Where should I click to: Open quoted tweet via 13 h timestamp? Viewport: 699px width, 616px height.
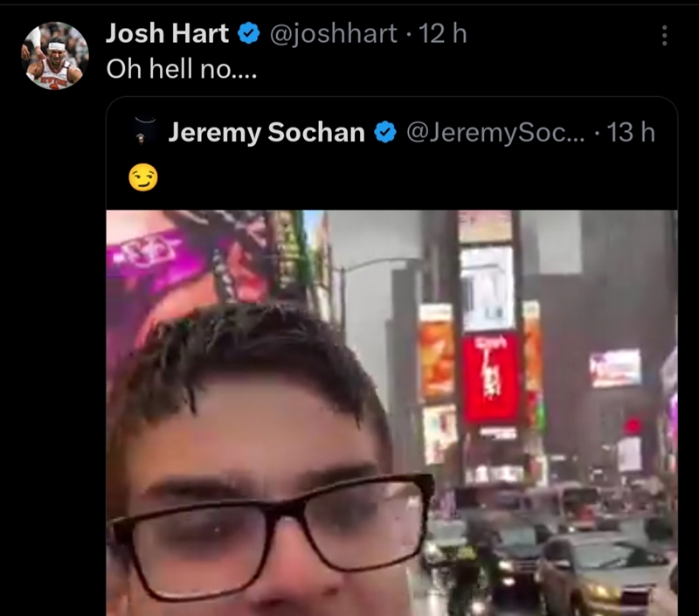pos(631,133)
